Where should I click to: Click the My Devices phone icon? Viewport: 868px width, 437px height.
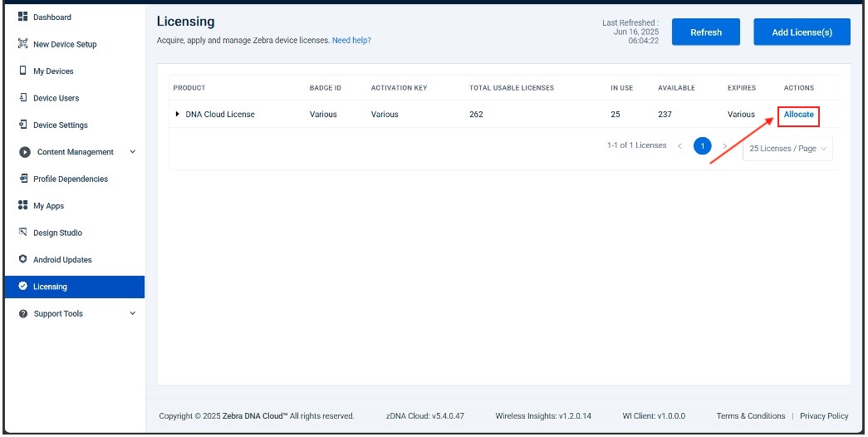tap(22, 71)
